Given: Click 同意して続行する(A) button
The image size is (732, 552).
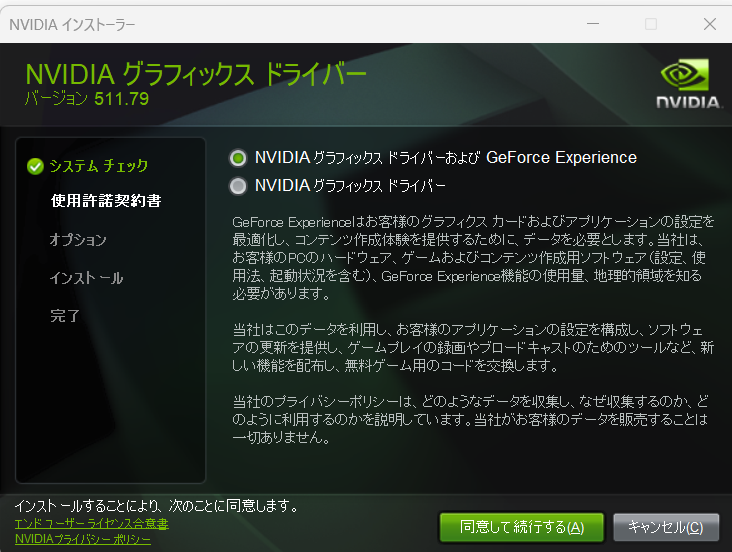Looking at the screenshot, I should coord(521,528).
